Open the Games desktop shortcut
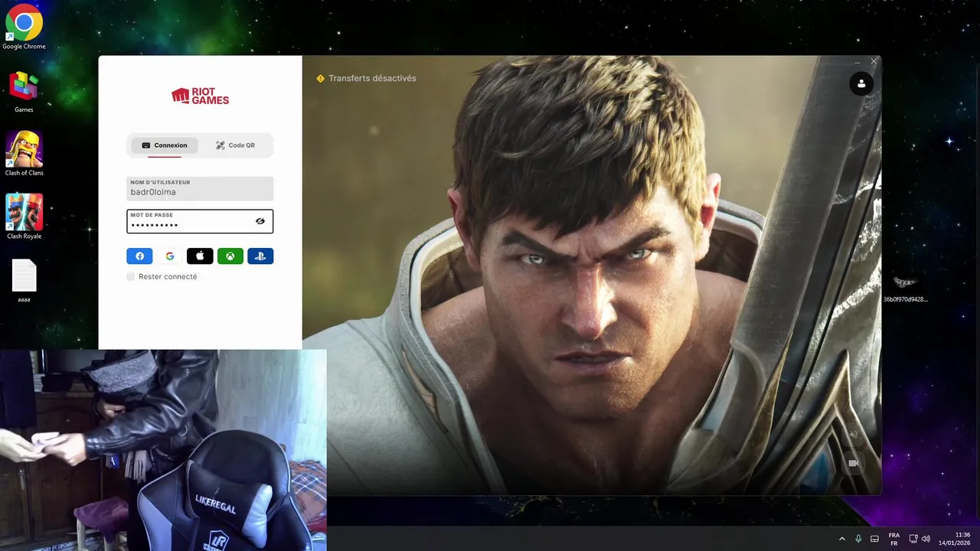Viewport: 980px width, 551px height. (24, 92)
